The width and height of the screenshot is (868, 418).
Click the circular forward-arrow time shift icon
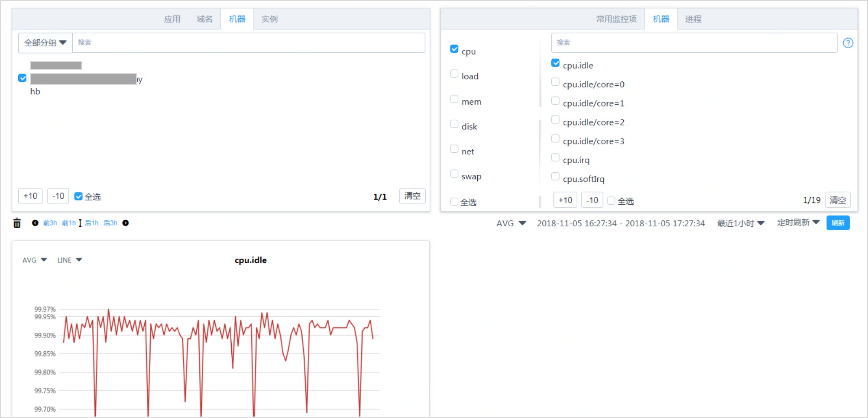click(126, 223)
